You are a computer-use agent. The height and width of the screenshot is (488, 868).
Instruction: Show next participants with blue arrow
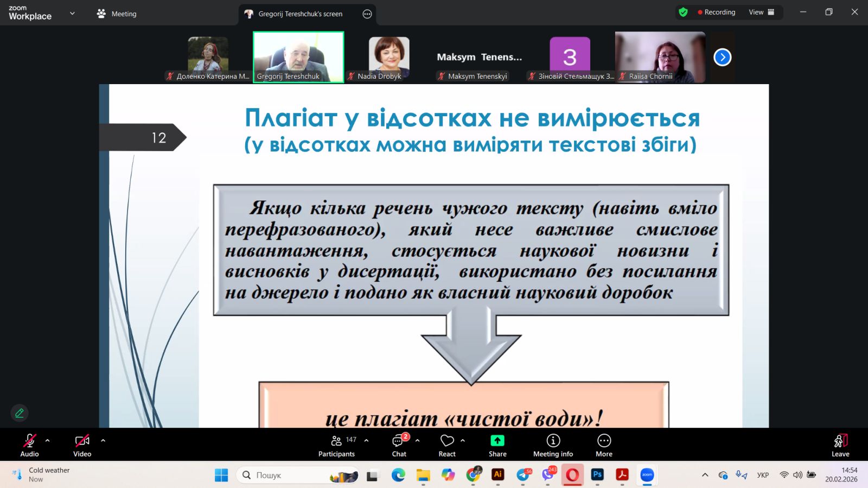coord(722,57)
